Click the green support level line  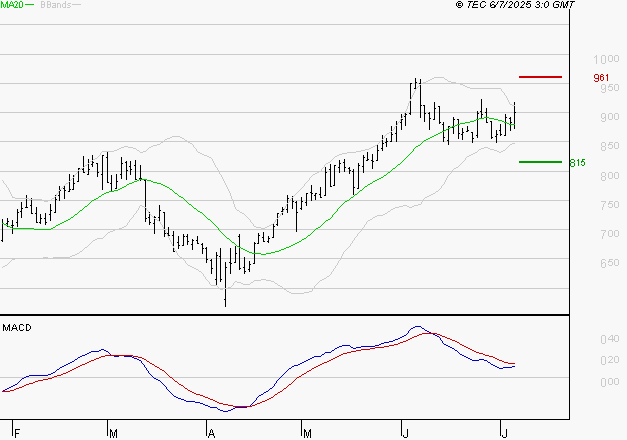pos(540,162)
